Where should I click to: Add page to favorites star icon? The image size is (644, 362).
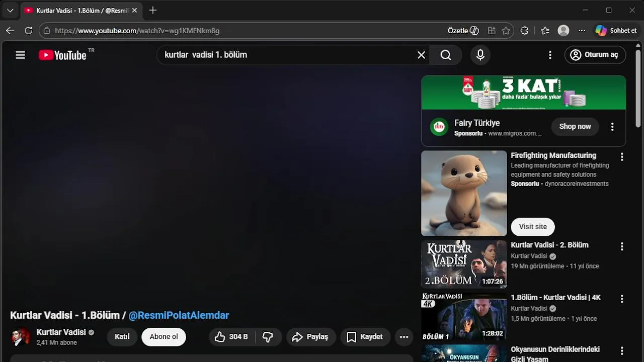[x=506, y=31]
